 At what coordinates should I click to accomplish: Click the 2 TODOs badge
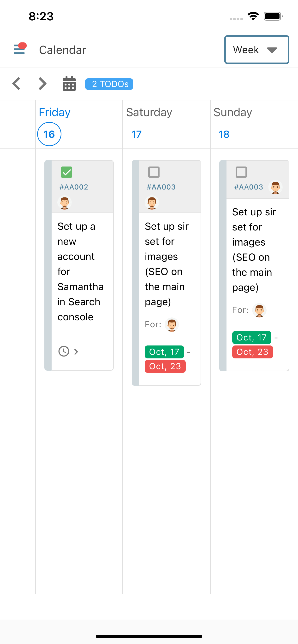pos(109,84)
